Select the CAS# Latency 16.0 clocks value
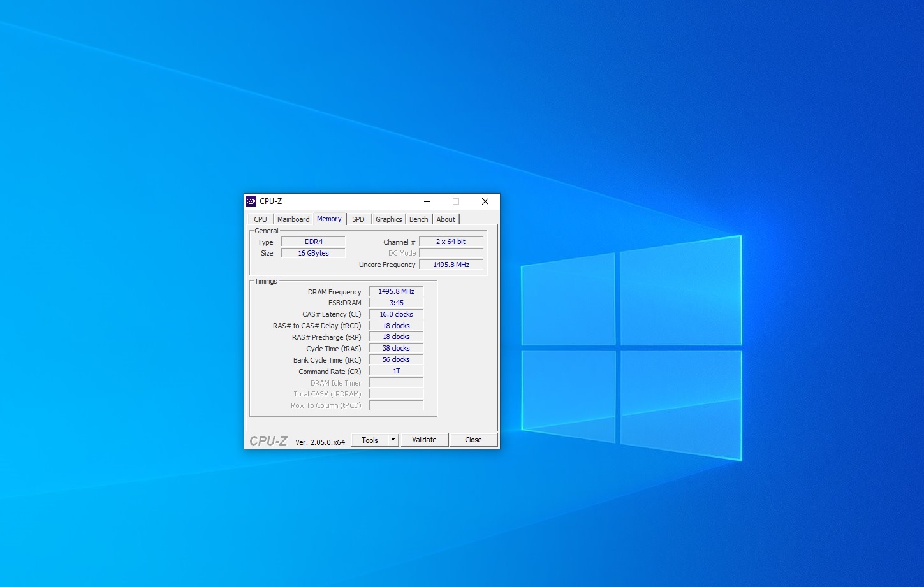924x587 pixels. [x=396, y=314]
